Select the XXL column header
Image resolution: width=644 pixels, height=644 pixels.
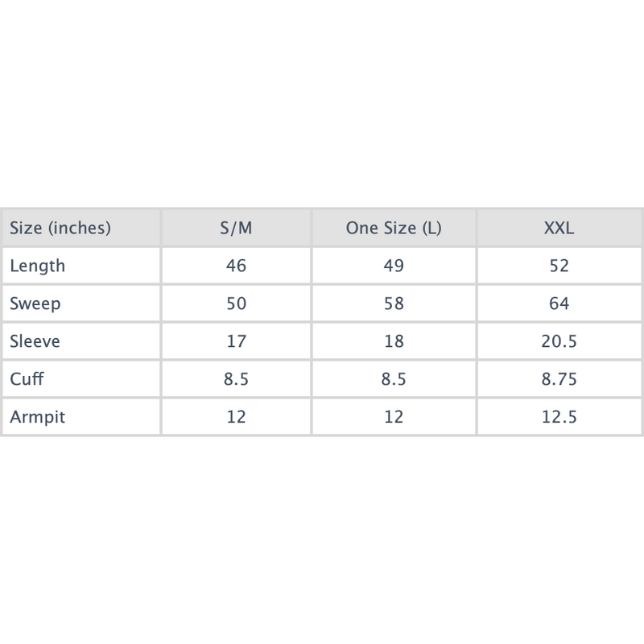point(559,228)
